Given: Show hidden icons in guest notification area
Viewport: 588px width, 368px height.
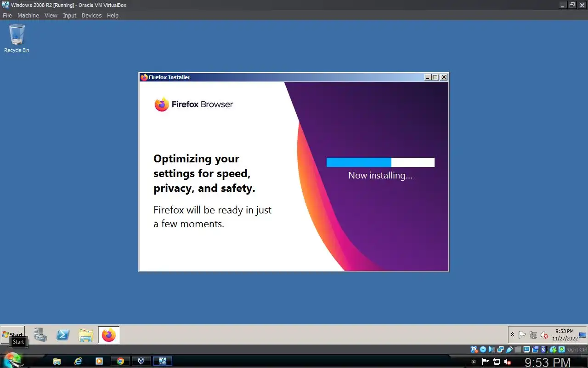Looking at the screenshot, I should [x=513, y=335].
